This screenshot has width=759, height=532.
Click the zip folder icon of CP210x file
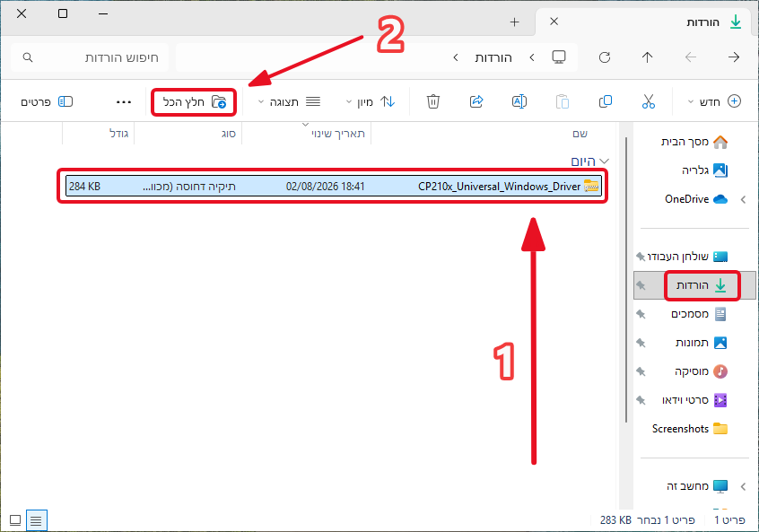(x=591, y=186)
